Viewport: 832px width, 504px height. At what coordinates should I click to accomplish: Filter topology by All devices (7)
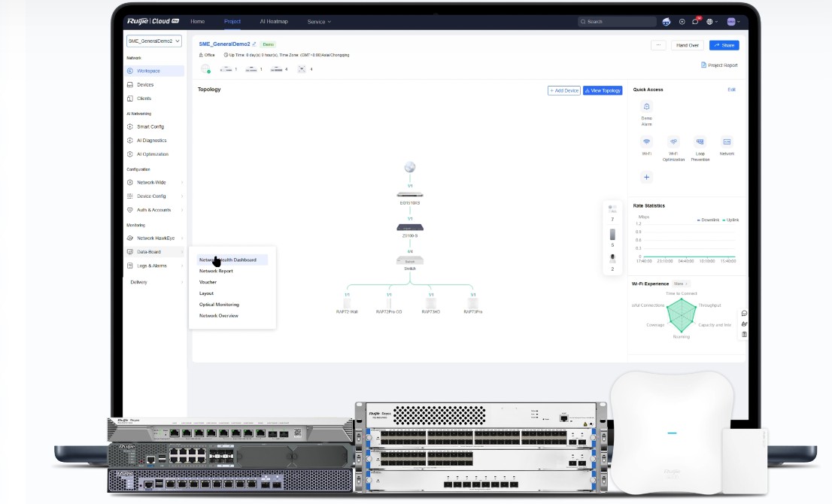point(612,213)
